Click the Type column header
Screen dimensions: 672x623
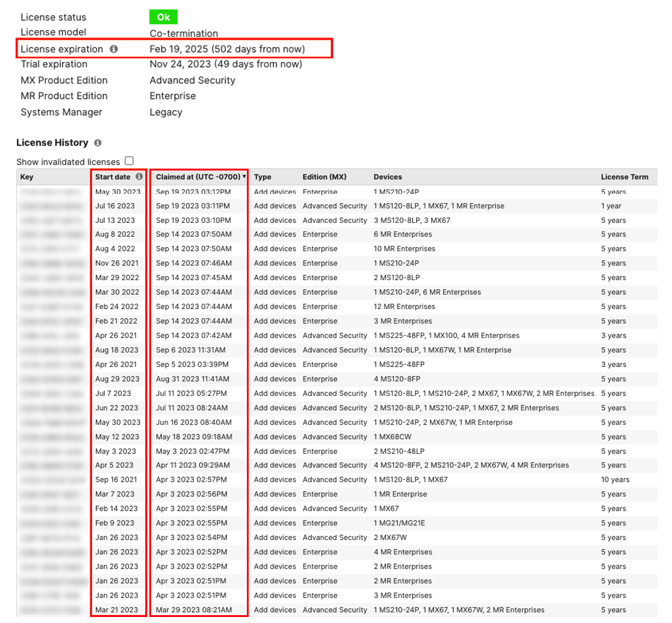point(263,177)
